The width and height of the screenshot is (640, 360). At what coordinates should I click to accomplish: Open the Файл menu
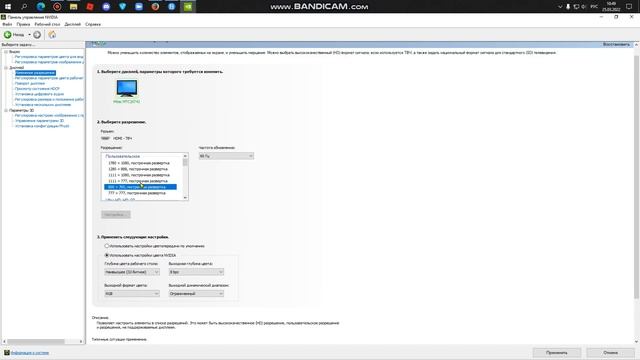pyautogui.click(x=7, y=24)
